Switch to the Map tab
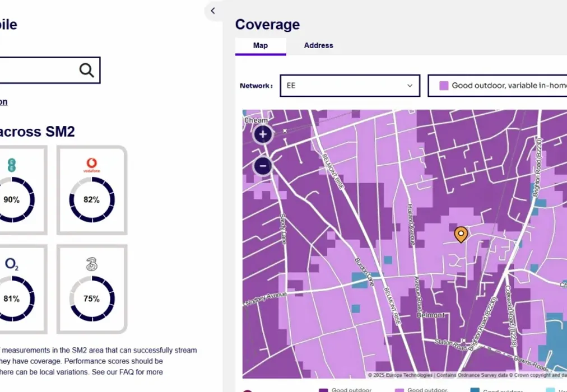Image resolution: width=567 pixels, height=392 pixels. point(261,46)
